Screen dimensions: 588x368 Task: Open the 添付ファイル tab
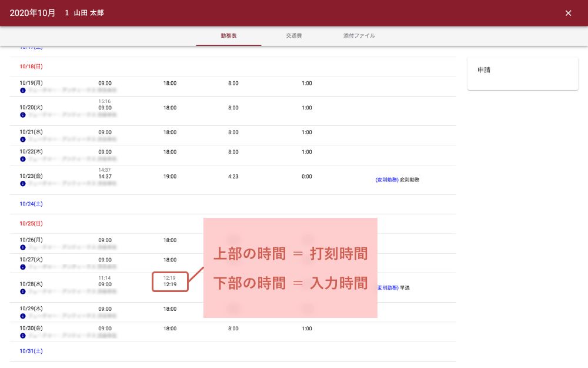(359, 36)
